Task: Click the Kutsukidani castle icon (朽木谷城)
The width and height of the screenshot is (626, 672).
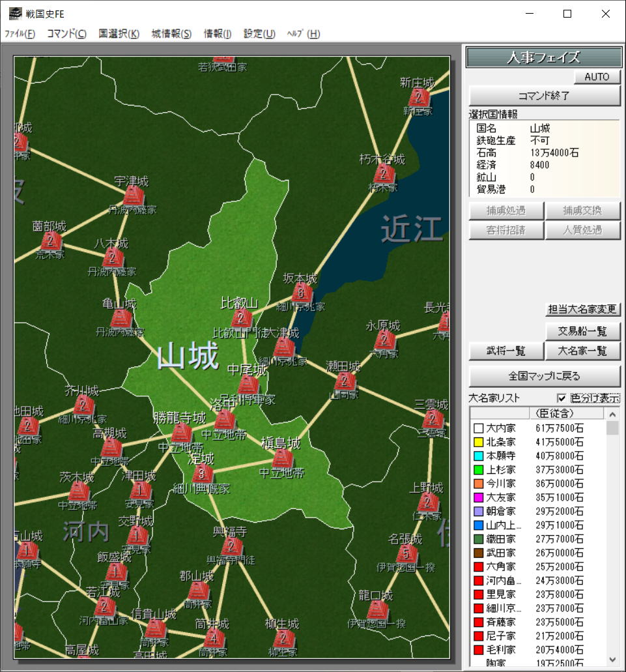Action: (384, 175)
